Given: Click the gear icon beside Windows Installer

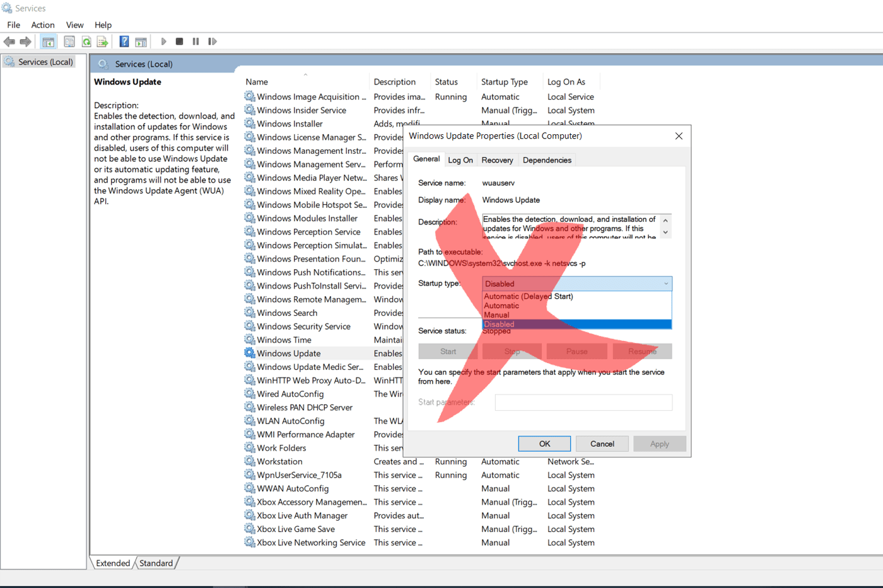Looking at the screenshot, I should tap(250, 124).
